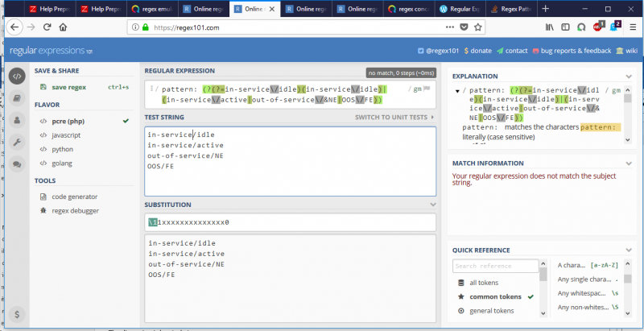Click the dollar sponsor icon in sidebar

pos(17,314)
